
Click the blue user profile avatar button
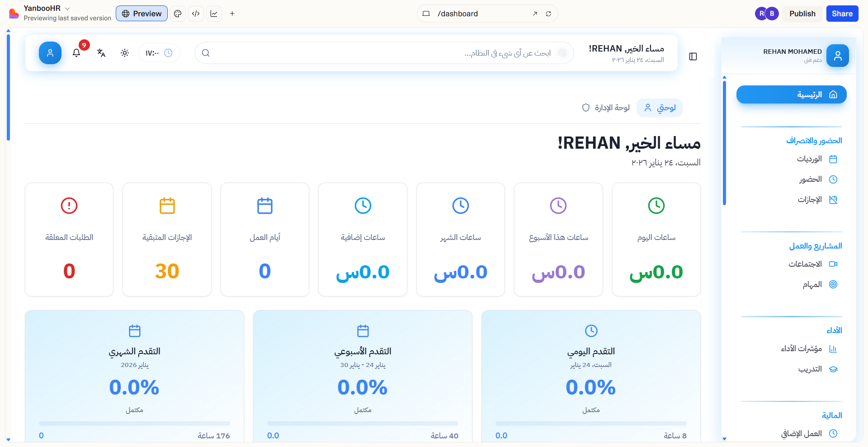tap(50, 53)
